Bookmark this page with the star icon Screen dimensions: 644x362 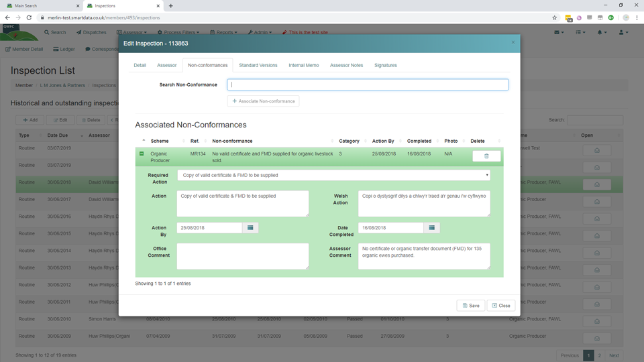pyautogui.click(x=555, y=18)
